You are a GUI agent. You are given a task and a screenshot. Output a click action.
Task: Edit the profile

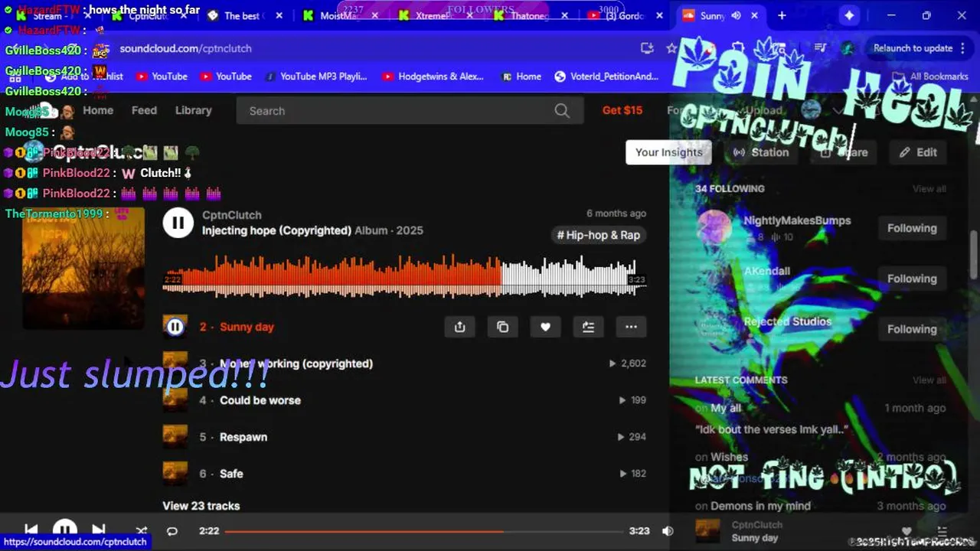[x=918, y=152]
